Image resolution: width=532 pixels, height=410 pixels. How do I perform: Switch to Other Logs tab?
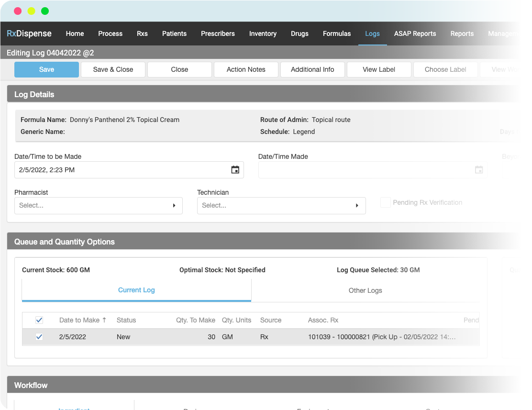pyautogui.click(x=366, y=290)
